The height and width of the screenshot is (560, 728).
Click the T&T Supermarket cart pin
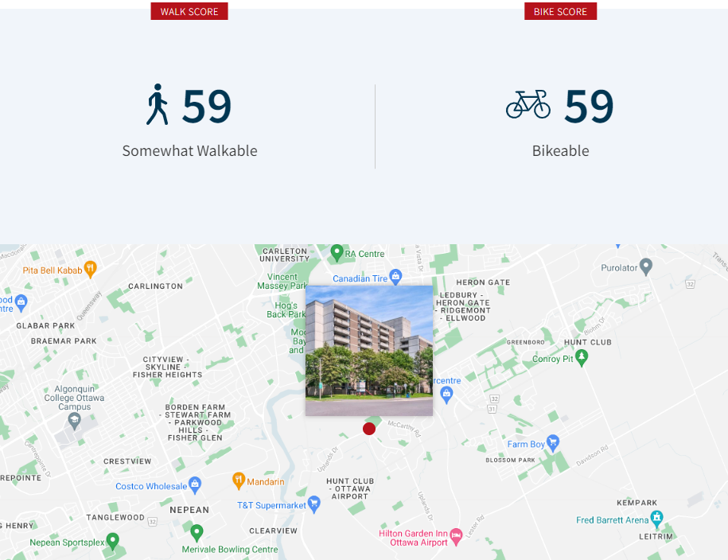(x=314, y=504)
